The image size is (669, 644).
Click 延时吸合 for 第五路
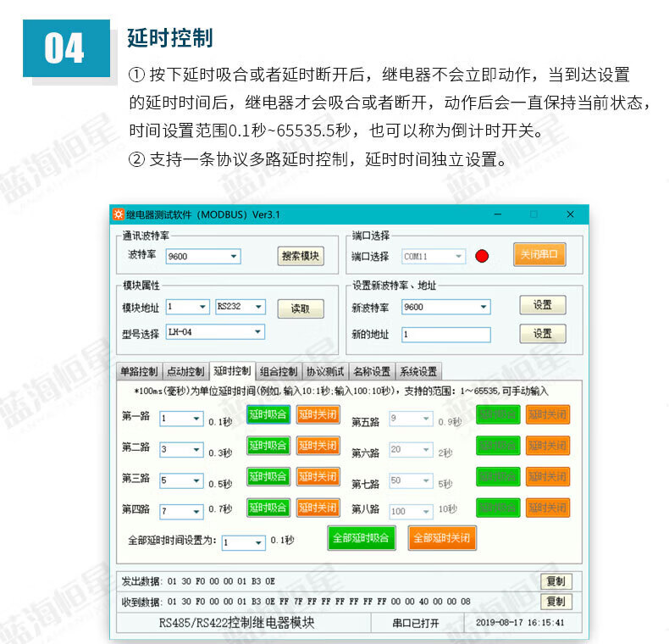[498, 414]
